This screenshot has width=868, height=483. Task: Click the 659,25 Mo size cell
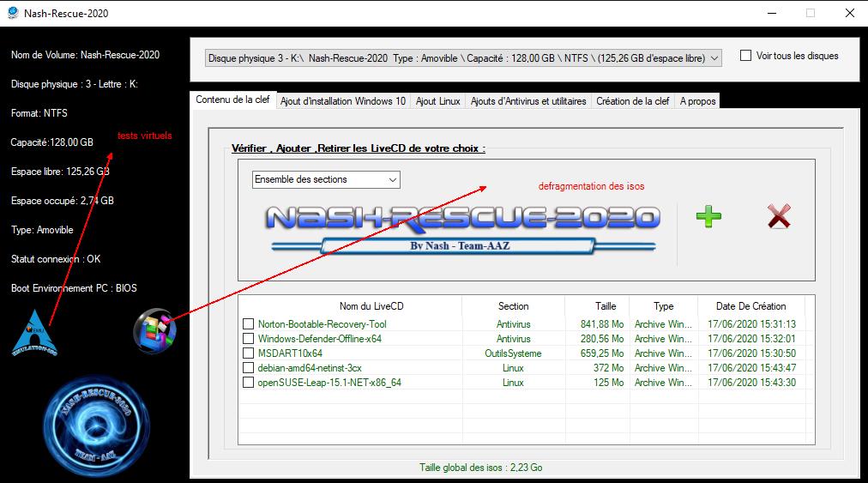click(602, 353)
